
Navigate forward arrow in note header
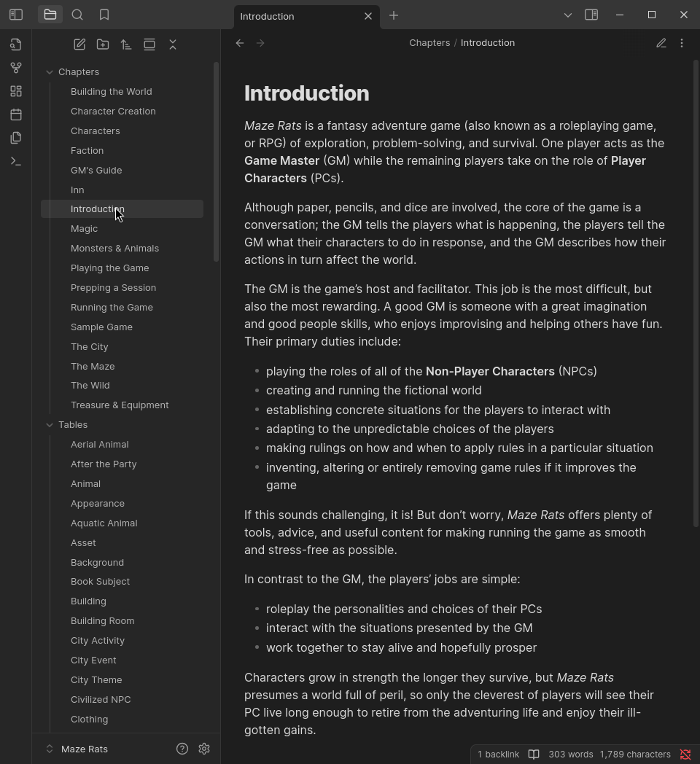(x=260, y=43)
